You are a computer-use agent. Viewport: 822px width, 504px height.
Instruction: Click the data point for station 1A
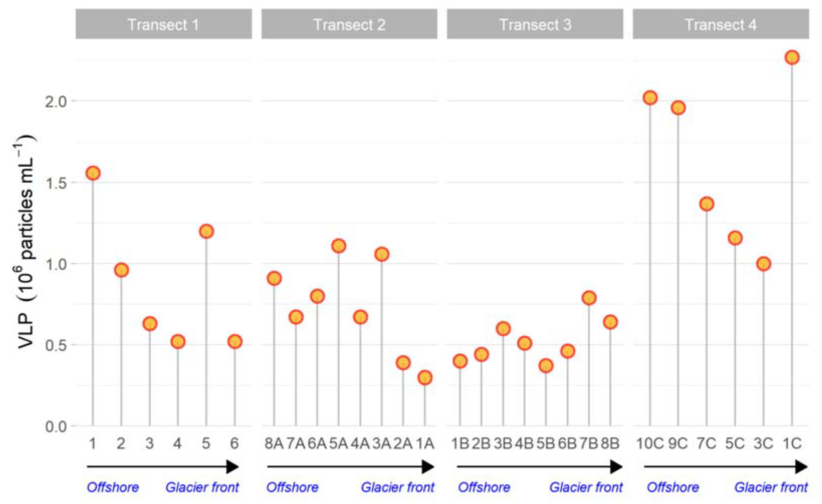pos(425,378)
